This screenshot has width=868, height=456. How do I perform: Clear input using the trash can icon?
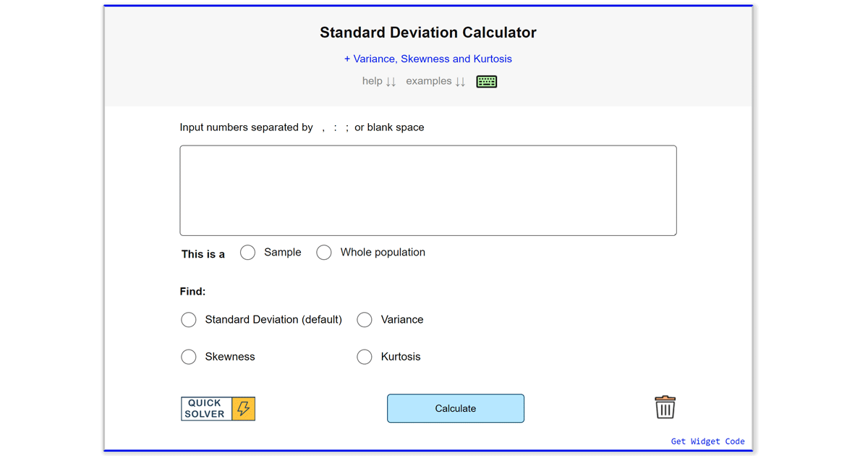tap(664, 407)
